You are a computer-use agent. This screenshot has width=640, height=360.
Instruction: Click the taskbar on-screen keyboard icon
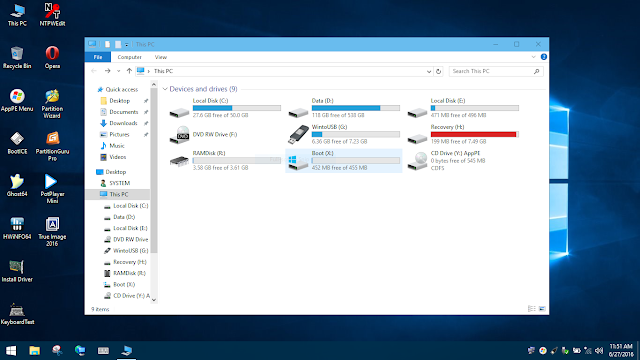(x=103, y=351)
